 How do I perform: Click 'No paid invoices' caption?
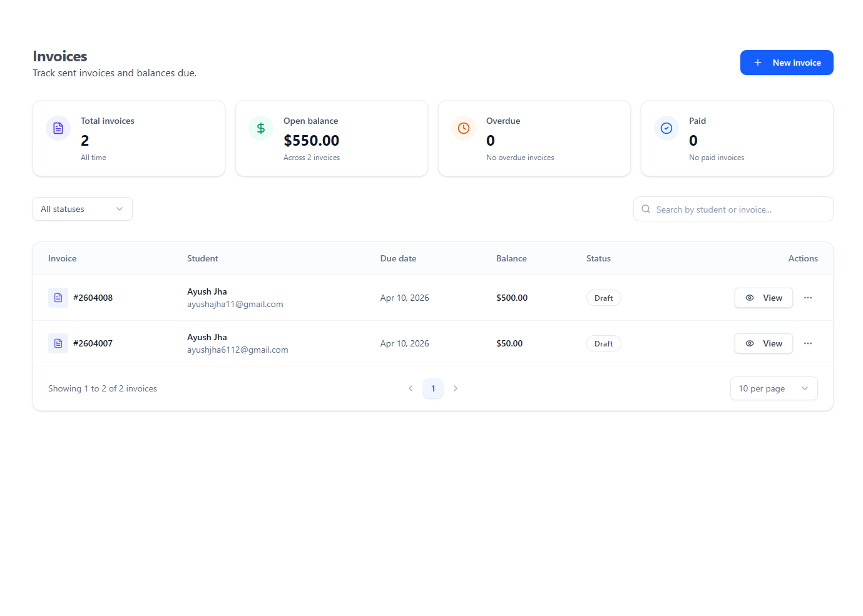717,158
